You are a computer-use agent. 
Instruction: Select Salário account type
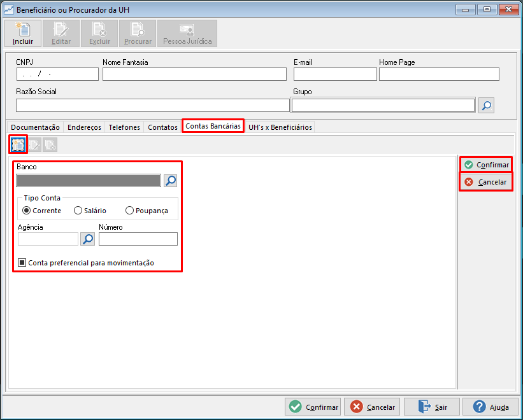click(90, 211)
